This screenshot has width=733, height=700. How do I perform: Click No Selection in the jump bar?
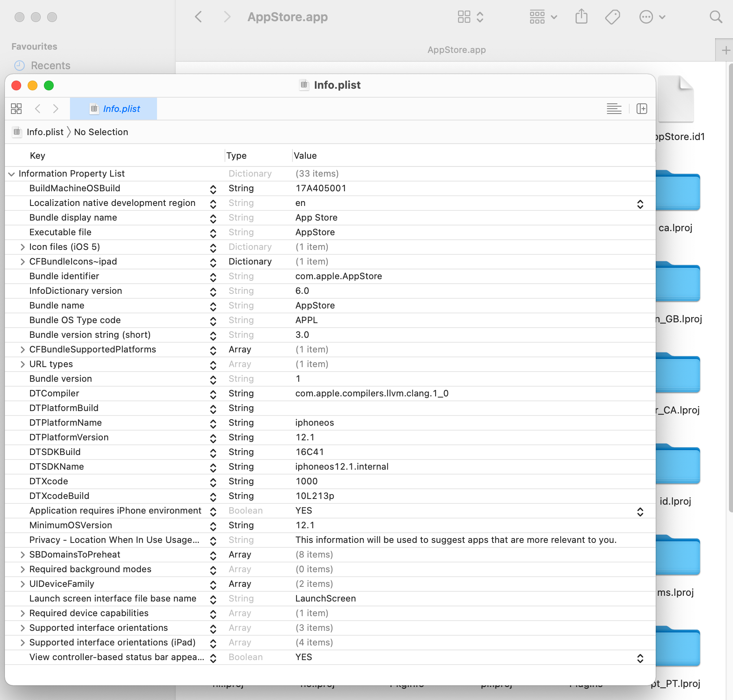[101, 132]
